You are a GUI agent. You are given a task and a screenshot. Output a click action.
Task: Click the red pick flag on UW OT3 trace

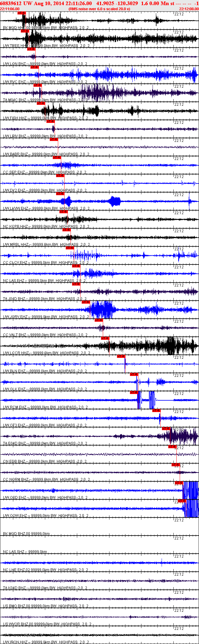pos(156,411)
